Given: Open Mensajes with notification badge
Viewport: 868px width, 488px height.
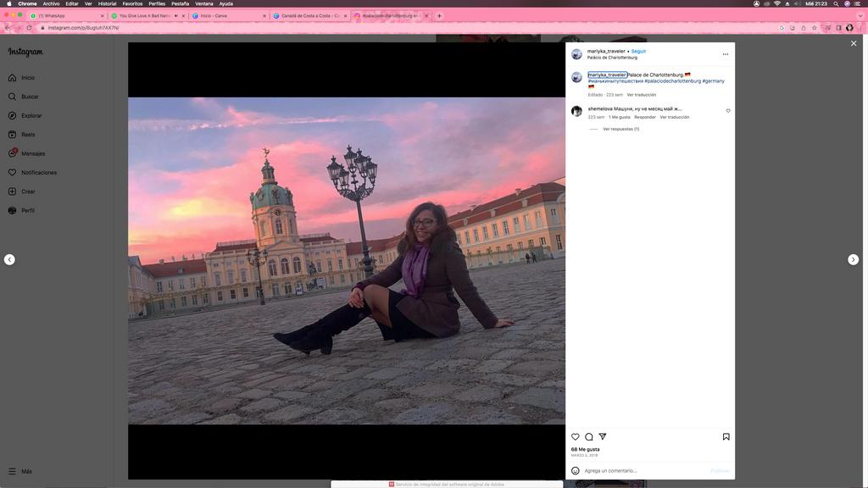Looking at the screenshot, I should coord(27,153).
